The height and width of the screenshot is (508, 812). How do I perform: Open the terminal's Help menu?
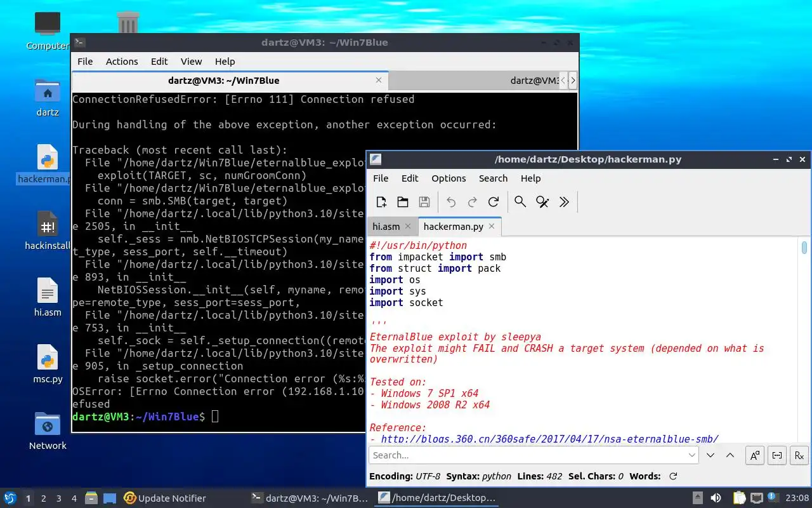(225, 62)
